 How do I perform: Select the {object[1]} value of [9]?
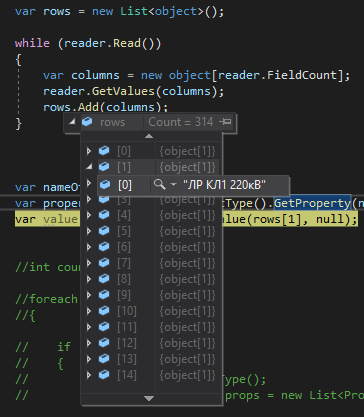pos(187,295)
